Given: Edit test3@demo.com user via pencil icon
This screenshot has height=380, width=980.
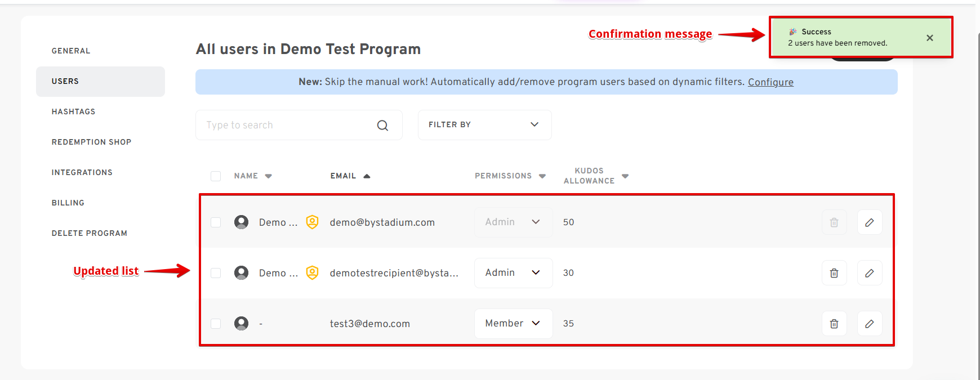Looking at the screenshot, I should (869, 324).
